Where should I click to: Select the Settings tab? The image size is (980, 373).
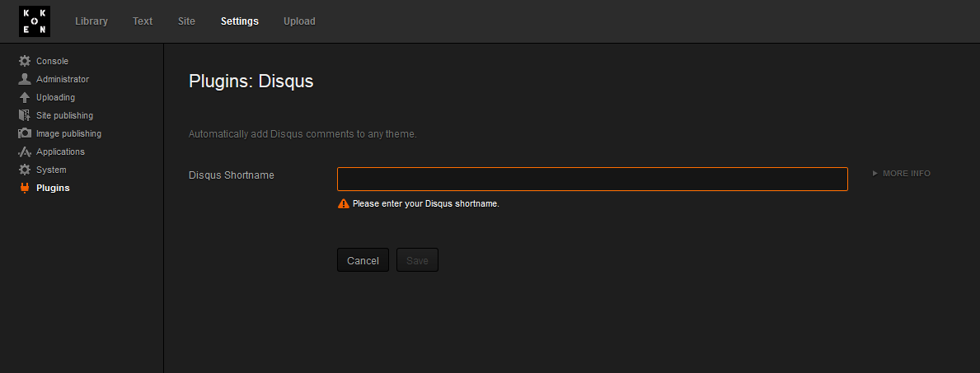click(239, 21)
